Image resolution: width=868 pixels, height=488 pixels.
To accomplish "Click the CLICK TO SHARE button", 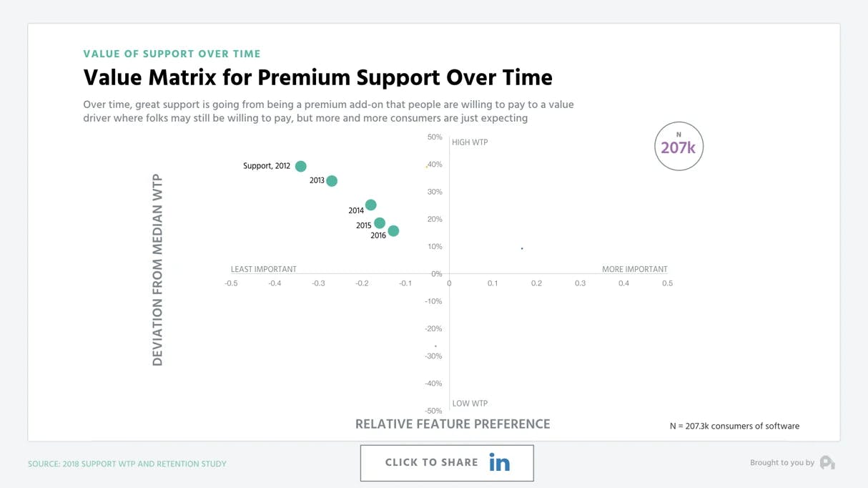I will coord(432,463).
